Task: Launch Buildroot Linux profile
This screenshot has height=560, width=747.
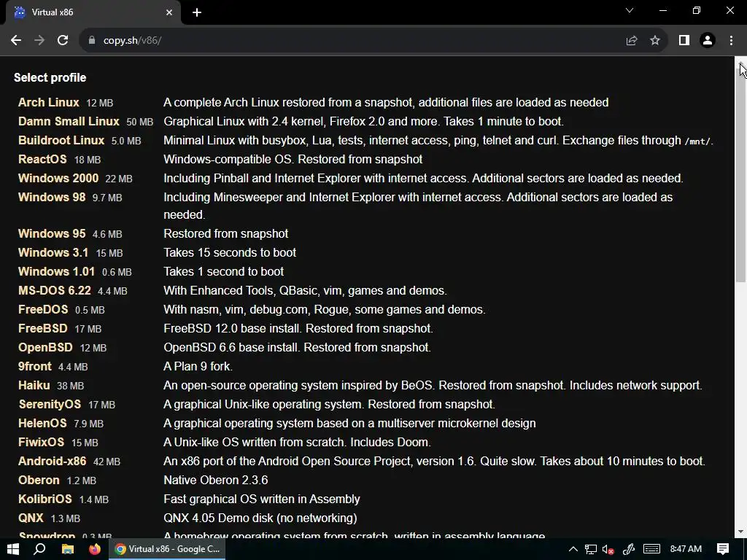Action: coord(61,141)
